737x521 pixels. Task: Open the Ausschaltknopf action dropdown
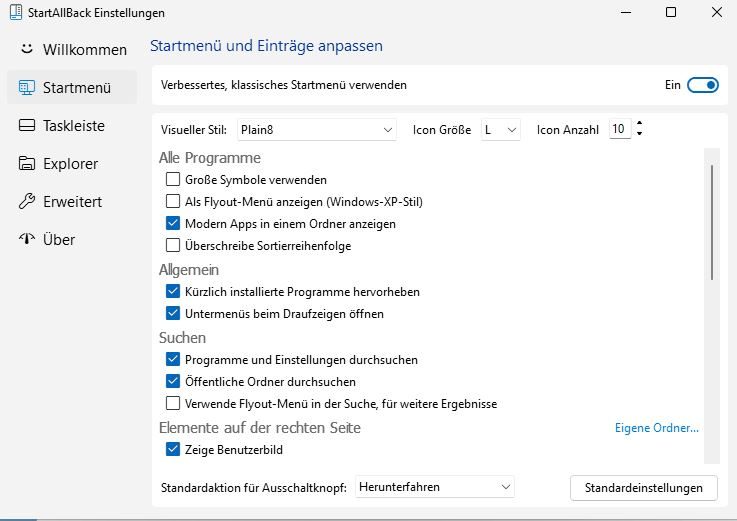pyautogui.click(x=435, y=487)
